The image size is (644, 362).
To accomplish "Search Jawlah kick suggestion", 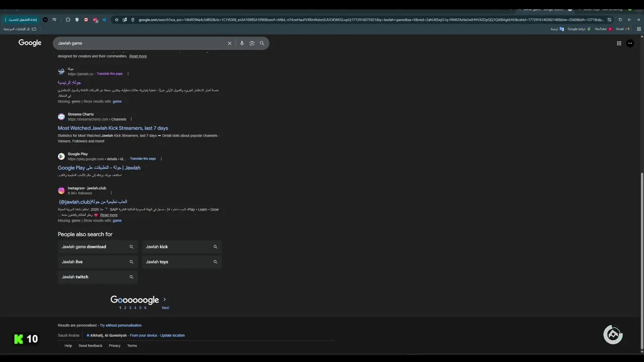I will (182, 247).
